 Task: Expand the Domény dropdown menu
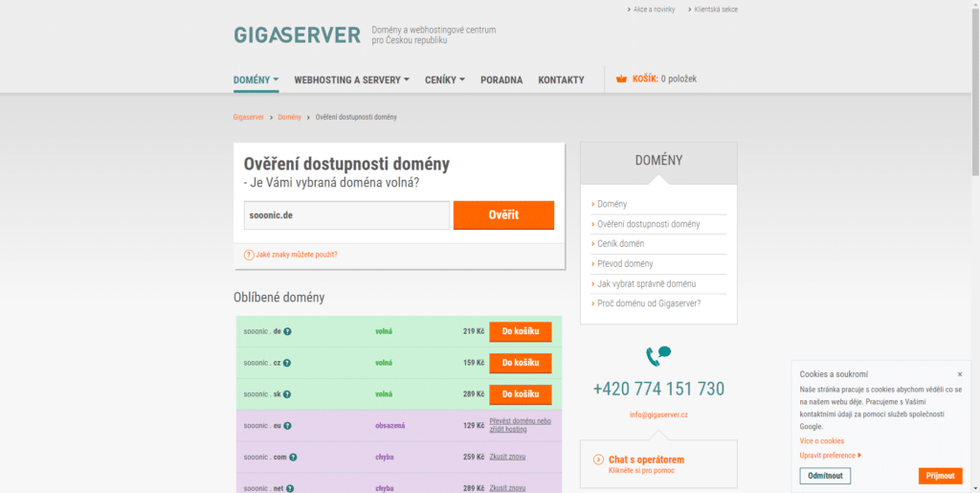point(256,79)
